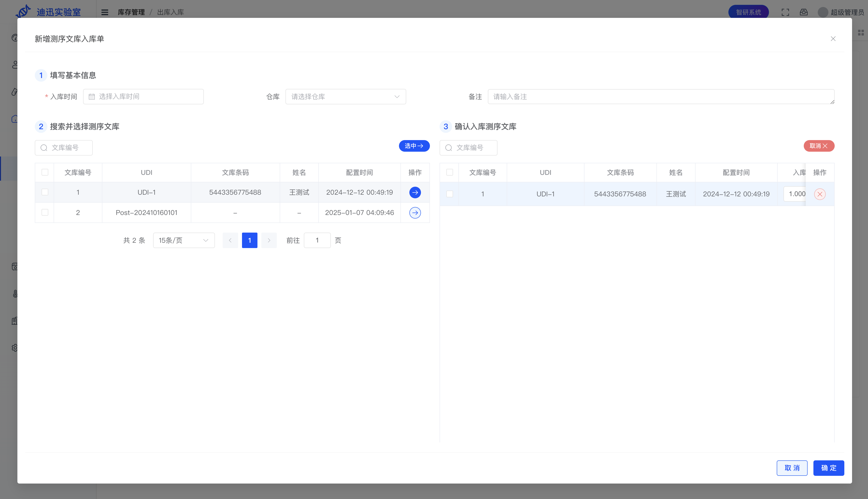Click 共 2 条 total count text
868x499 pixels.
click(134, 240)
